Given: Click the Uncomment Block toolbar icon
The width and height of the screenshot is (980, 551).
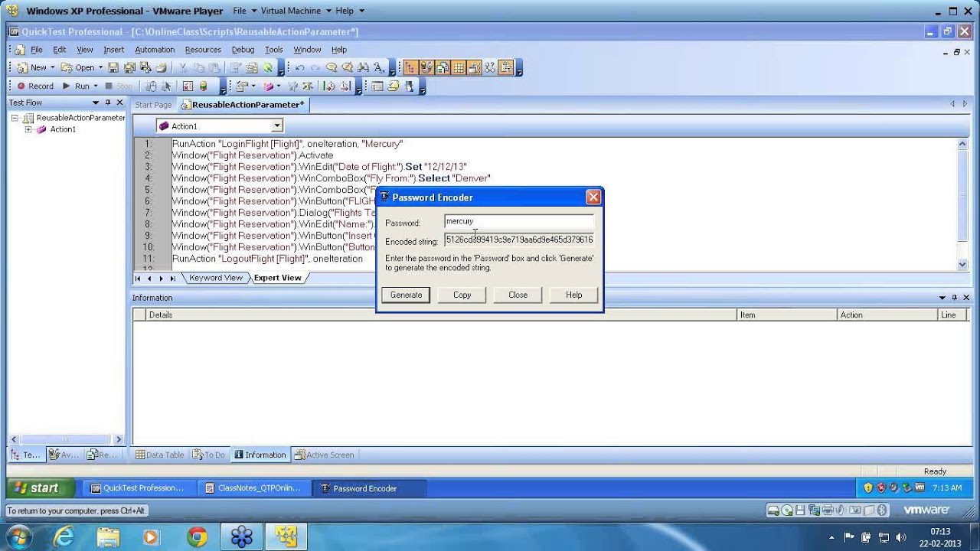Looking at the screenshot, I should coord(347,67).
